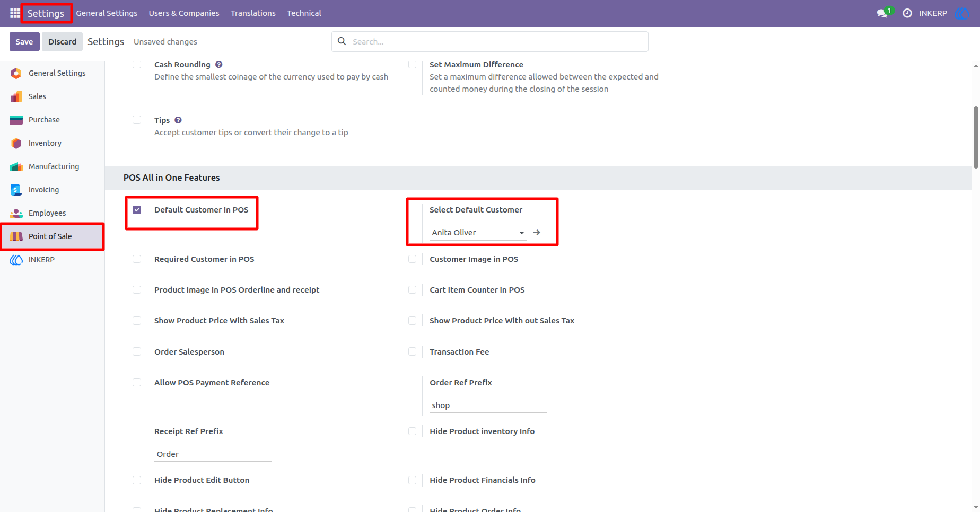The image size is (980, 512).
Task: Edit the Receipt Ref Prefix field
Action: click(x=213, y=454)
